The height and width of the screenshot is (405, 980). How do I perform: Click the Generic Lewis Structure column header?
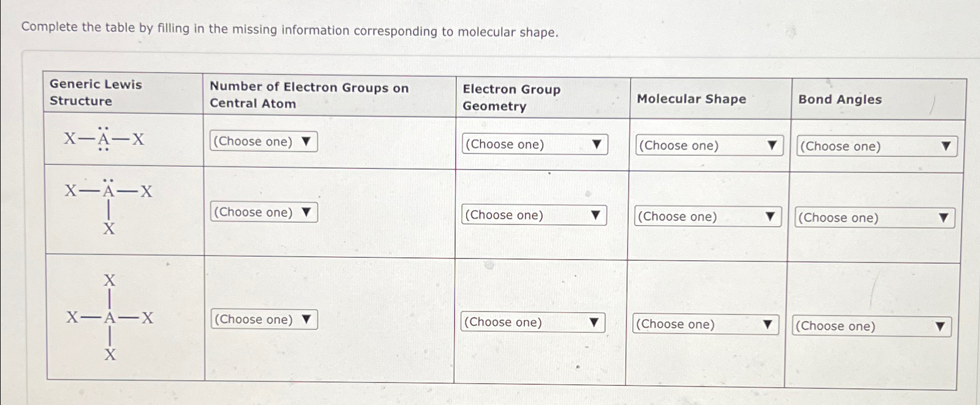pyautogui.click(x=96, y=92)
